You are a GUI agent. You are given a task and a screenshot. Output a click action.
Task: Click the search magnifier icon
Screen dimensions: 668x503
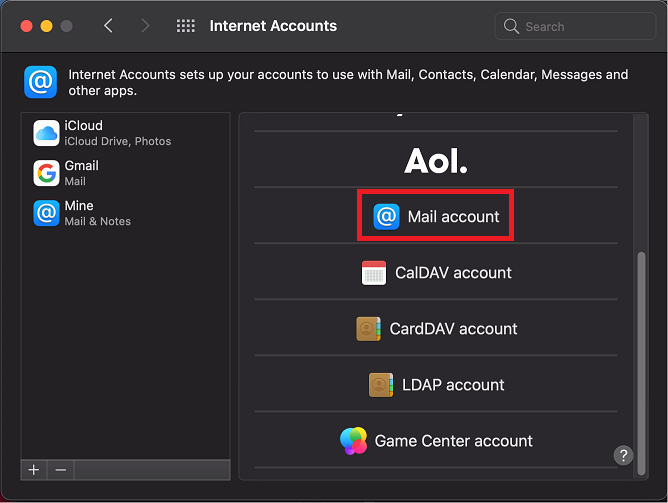[511, 26]
